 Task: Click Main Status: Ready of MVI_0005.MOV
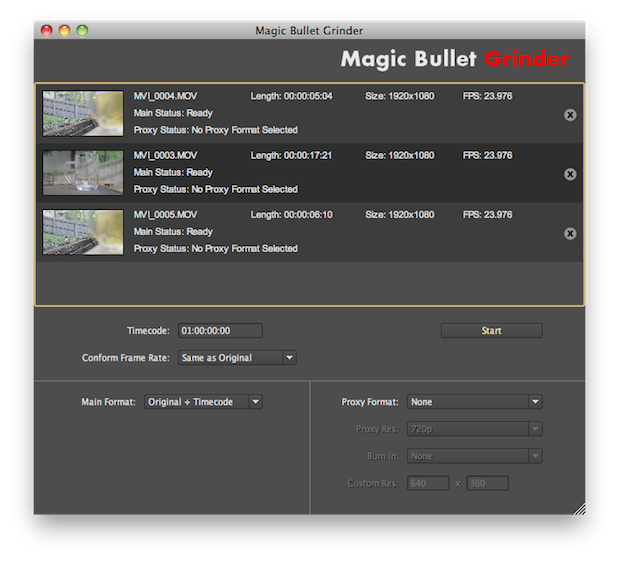173,232
